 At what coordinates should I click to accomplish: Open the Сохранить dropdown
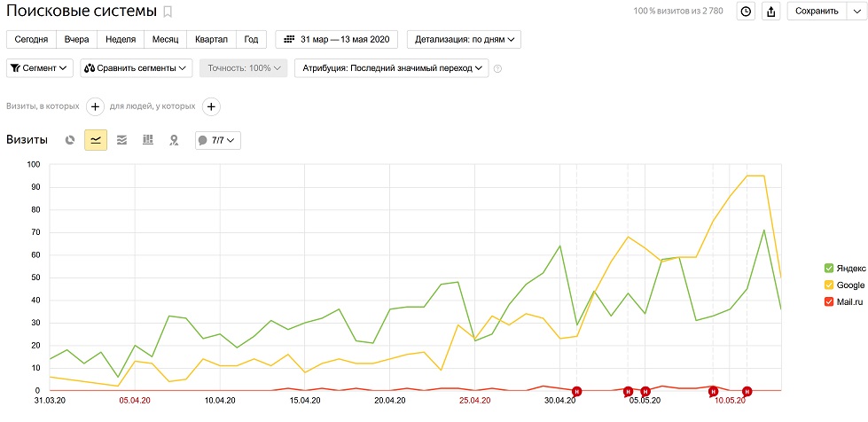[x=822, y=12]
